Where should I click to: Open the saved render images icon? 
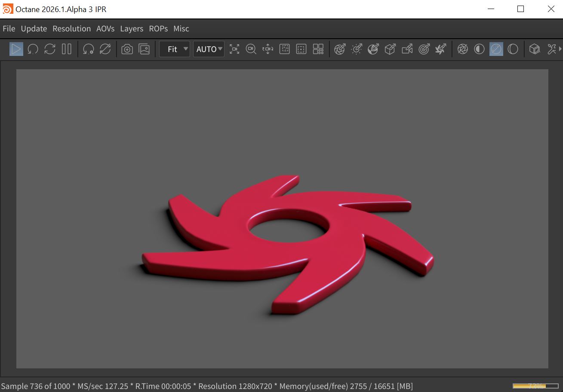click(144, 49)
